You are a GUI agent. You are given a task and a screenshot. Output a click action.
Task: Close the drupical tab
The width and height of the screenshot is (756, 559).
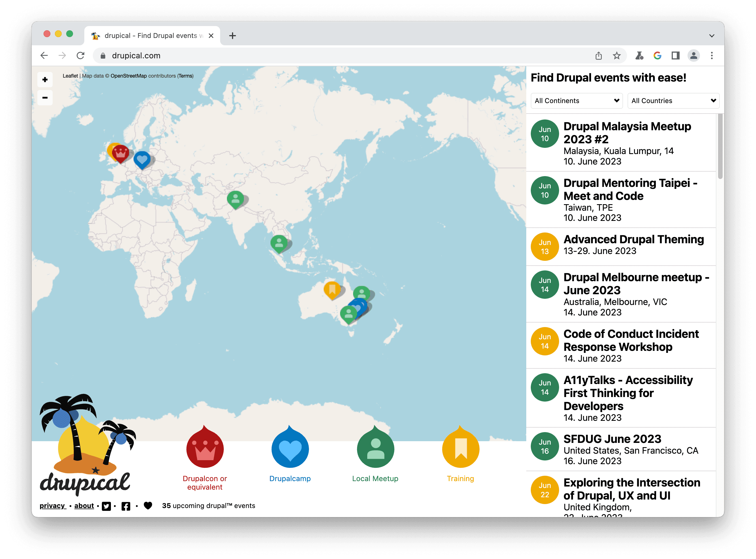click(x=211, y=35)
